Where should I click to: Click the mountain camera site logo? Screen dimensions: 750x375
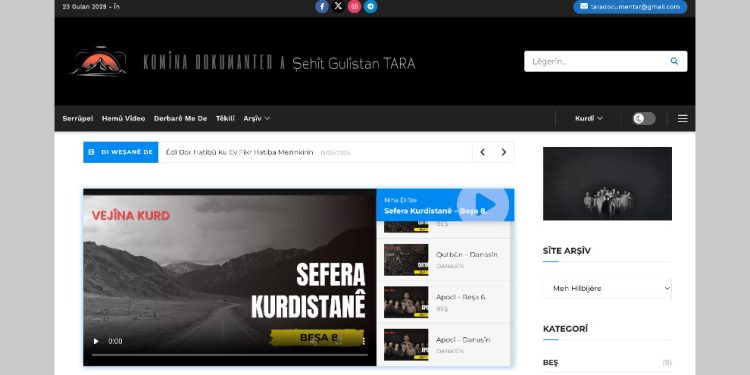pos(99,61)
